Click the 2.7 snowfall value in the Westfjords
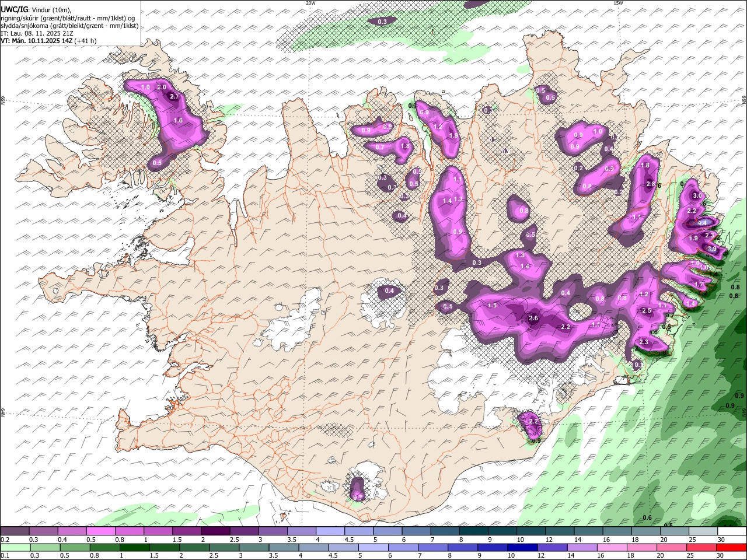The width and height of the screenshot is (747, 560). coord(174,97)
